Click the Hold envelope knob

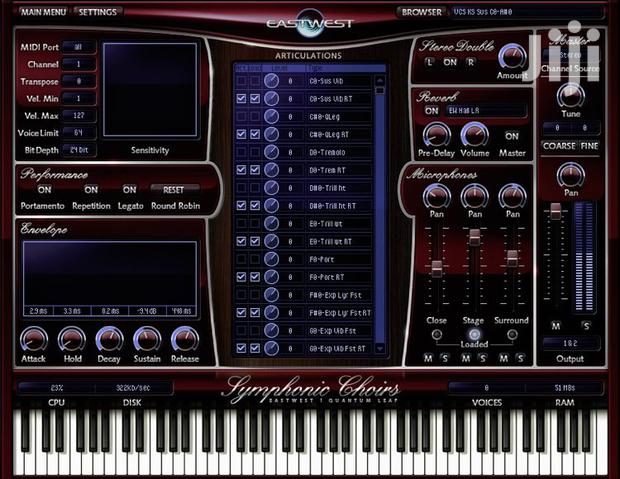72,340
